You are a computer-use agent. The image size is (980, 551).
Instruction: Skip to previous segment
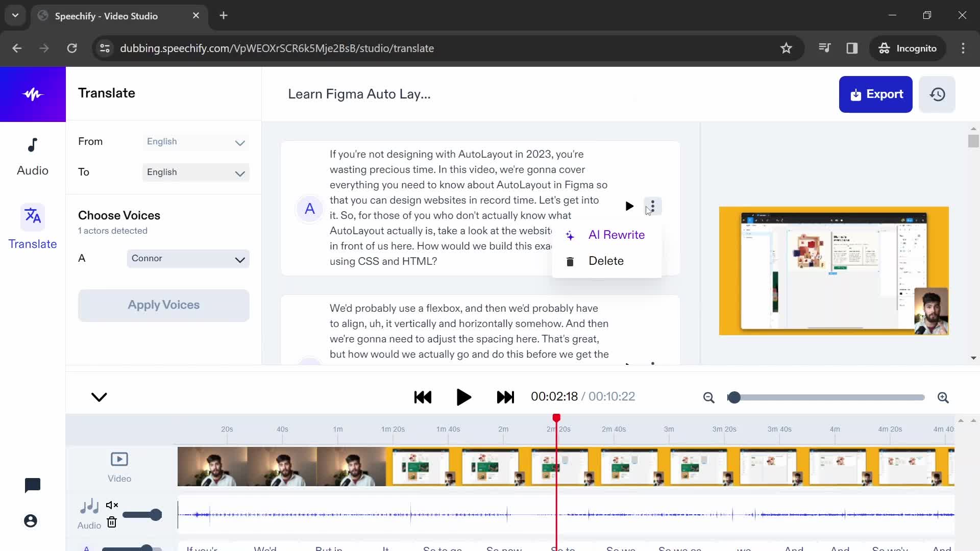coord(423,397)
